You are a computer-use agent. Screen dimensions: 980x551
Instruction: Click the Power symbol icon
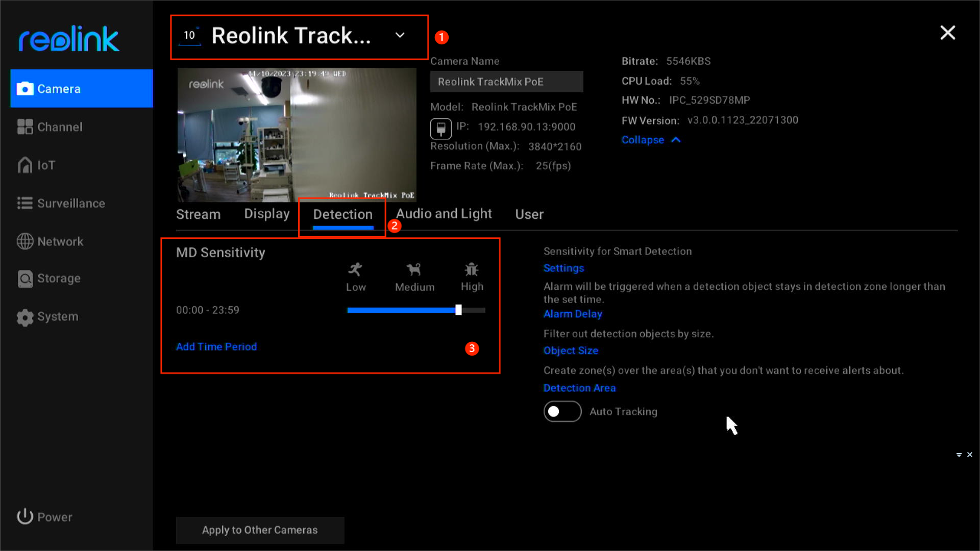24,516
